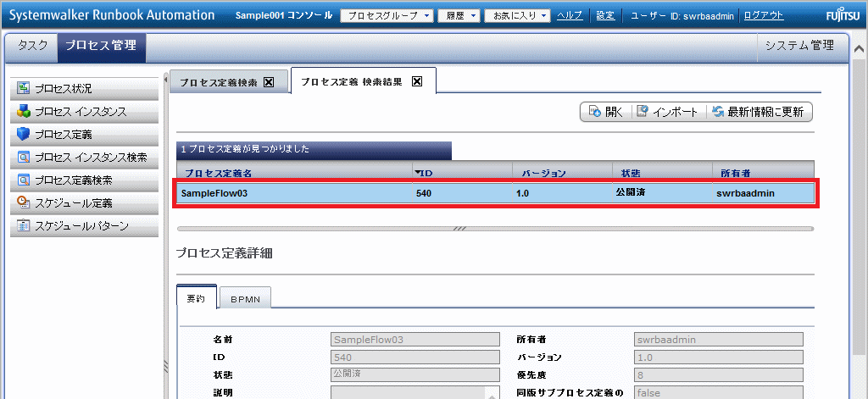This screenshot has height=399, width=868.
Task: Click the 名前 field SampleFlow03
Action: (415, 339)
